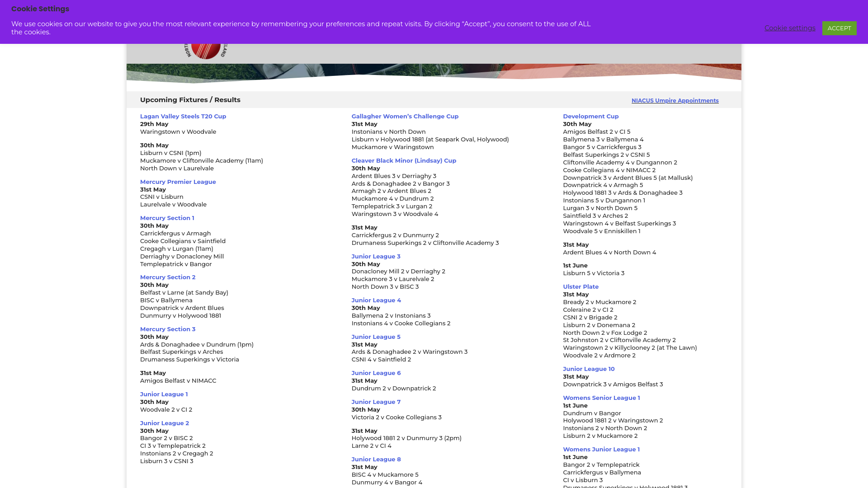Select Downpatrick 3 v Ardent Blues 5 (at Mallusk)
This screenshot has width=868, height=488.
(628, 178)
